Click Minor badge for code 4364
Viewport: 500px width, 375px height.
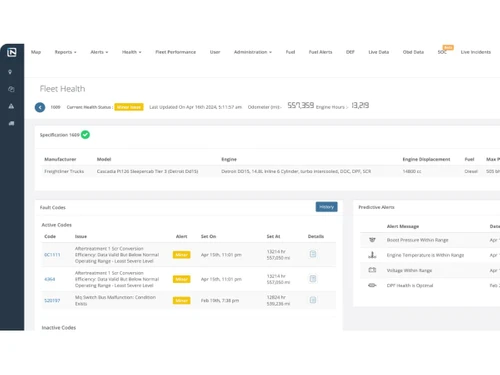tap(182, 279)
